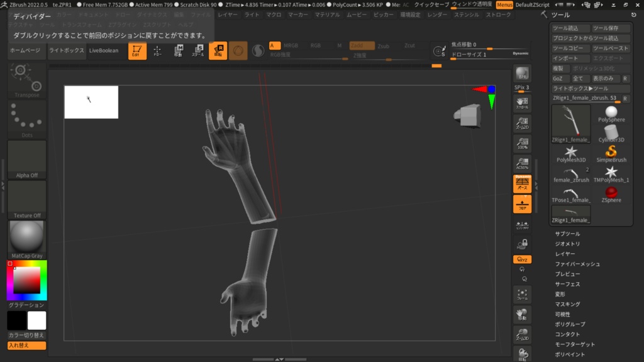The width and height of the screenshot is (644, 362).
Task: Open the Macro (マクロ) menu
Action: (x=274, y=15)
